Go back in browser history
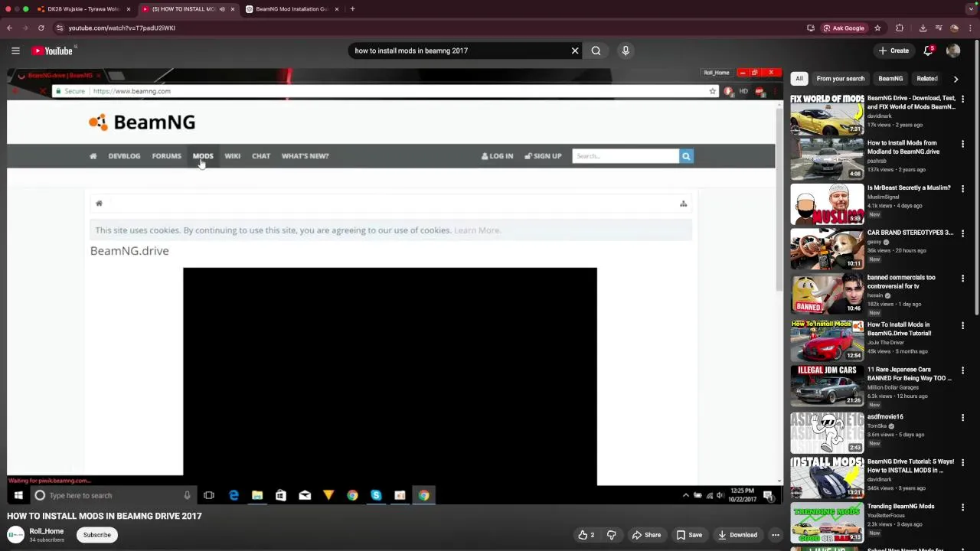This screenshot has height=551, width=980. pyautogui.click(x=9, y=28)
